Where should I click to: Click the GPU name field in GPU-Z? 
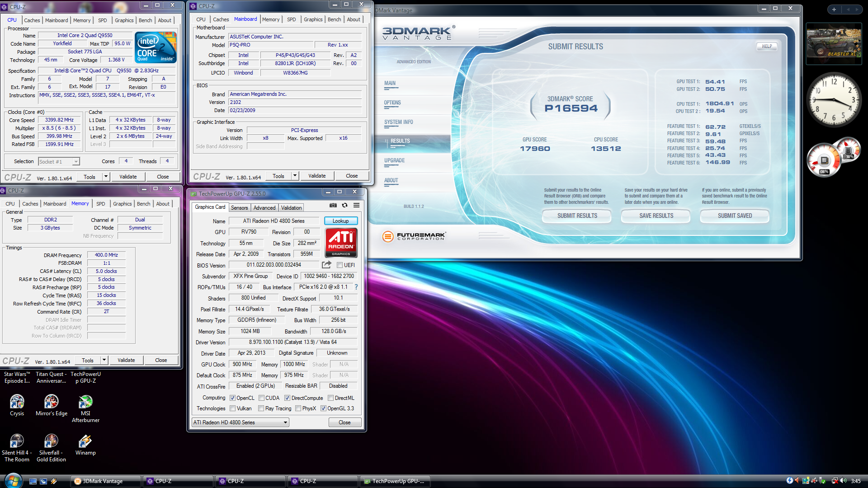click(x=274, y=221)
